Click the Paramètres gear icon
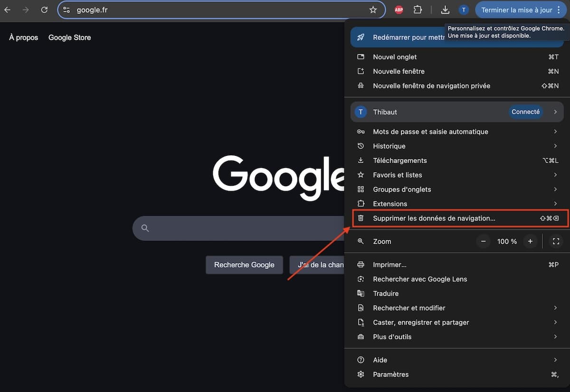Viewport: 570px width, 392px height. (x=361, y=374)
